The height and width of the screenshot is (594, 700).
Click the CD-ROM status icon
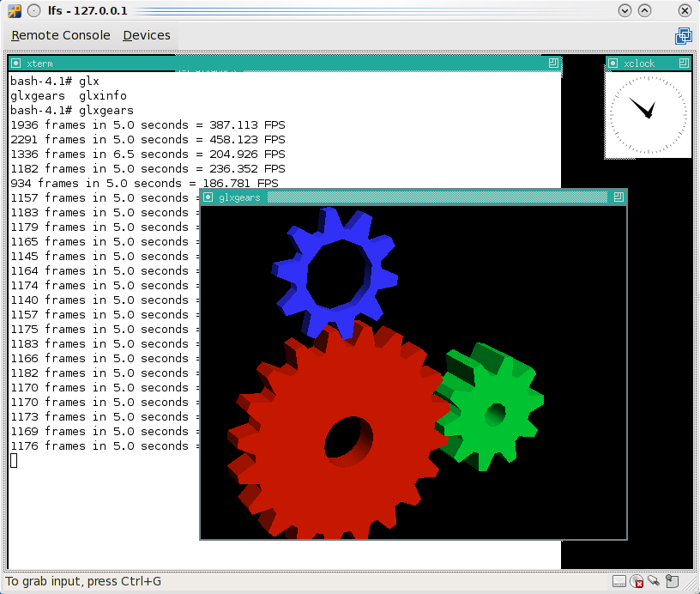[x=637, y=582]
